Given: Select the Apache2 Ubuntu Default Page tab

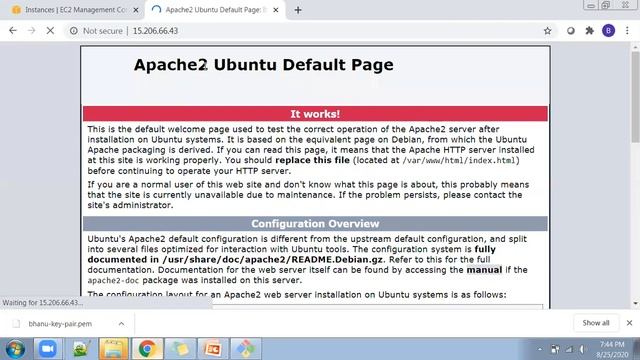Looking at the screenshot, I should [x=214, y=10].
